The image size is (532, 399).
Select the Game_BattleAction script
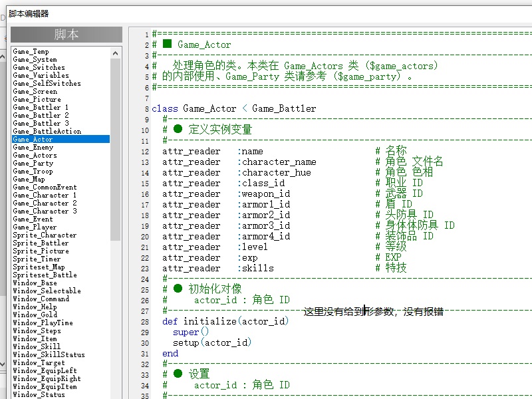click(x=47, y=131)
